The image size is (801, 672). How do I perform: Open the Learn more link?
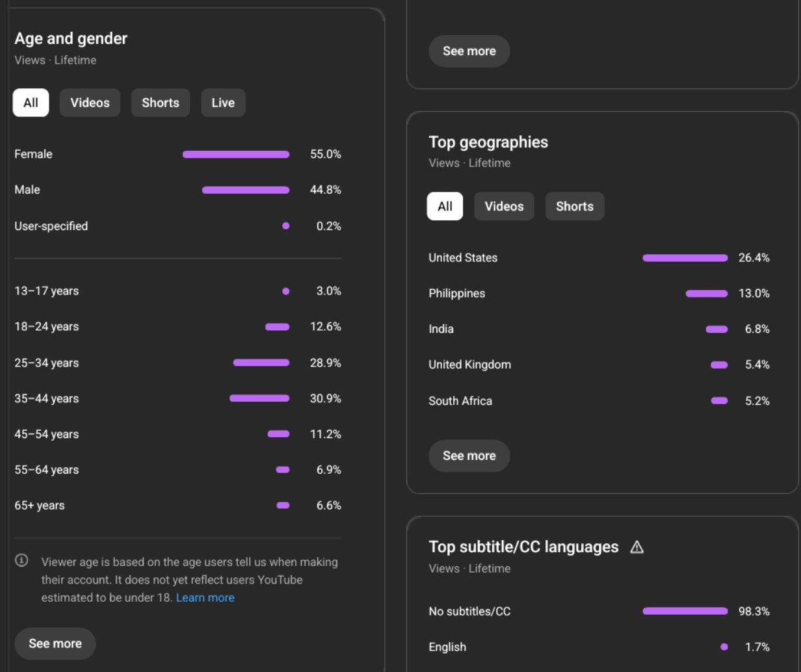pos(205,598)
